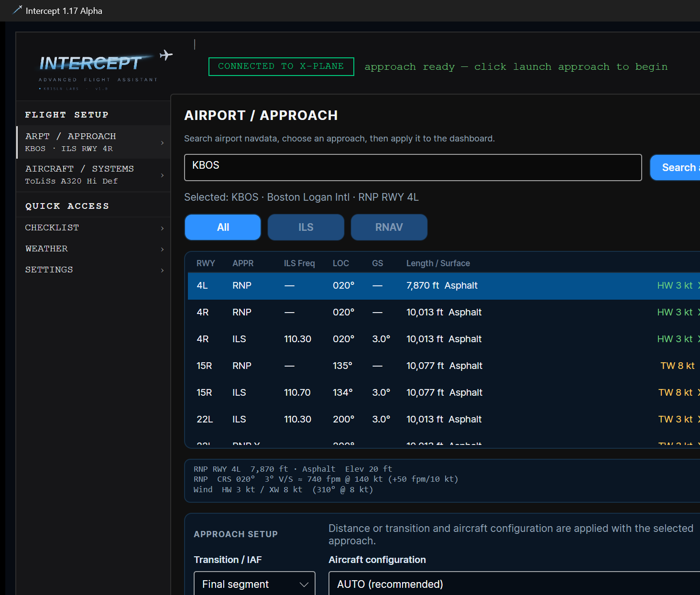The height and width of the screenshot is (595, 700).
Task: Click the RNP RWY 4L summary line
Action: pos(293,469)
